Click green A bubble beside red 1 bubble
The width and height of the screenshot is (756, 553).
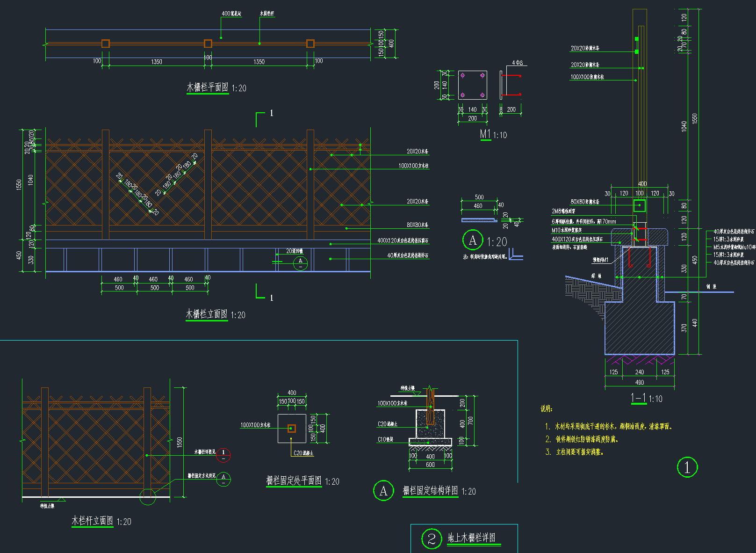pyautogui.click(x=223, y=479)
